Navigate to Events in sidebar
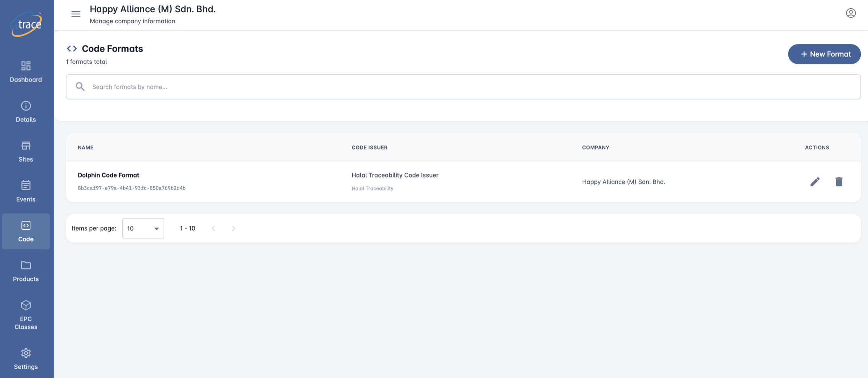 [26, 191]
